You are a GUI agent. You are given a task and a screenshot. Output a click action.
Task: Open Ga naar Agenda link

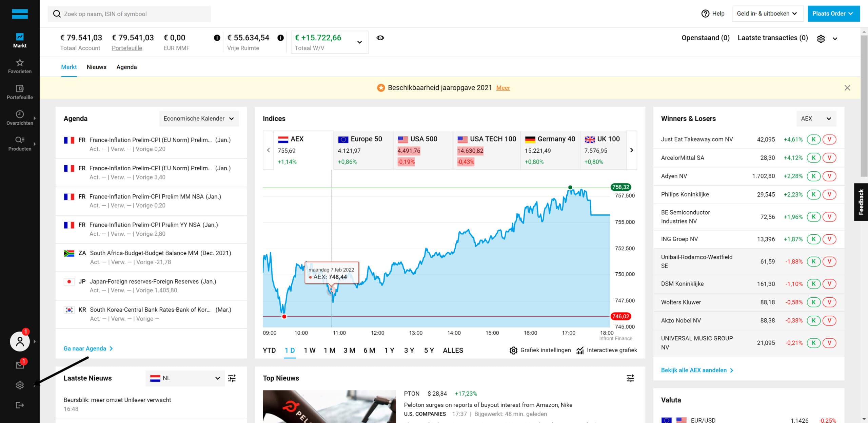point(88,348)
